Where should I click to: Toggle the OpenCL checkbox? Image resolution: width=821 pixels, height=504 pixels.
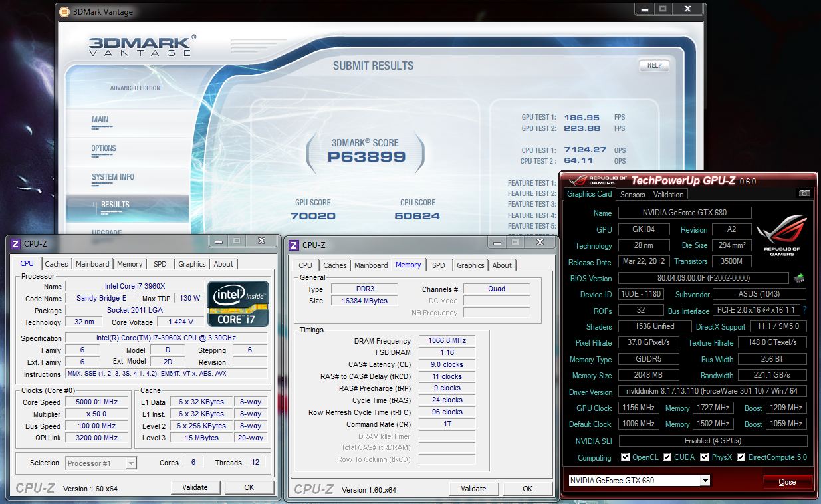click(x=625, y=457)
